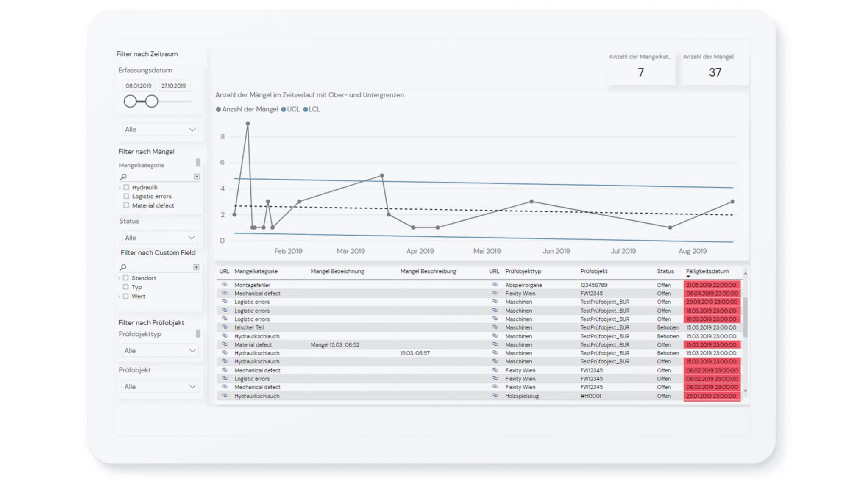Click the Mangelkategorie expand-all icon
868x488 pixels.
pos(197,177)
